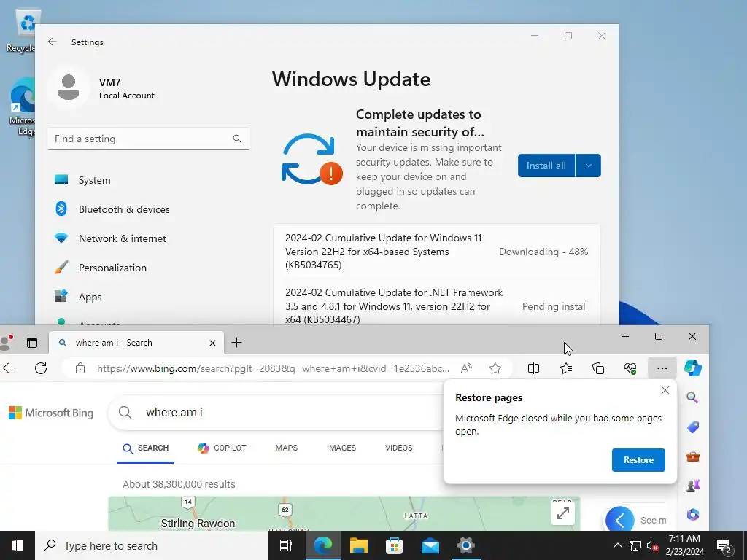Switch to the IMAGES tab on Bing
The image size is (747, 560).
341,448
